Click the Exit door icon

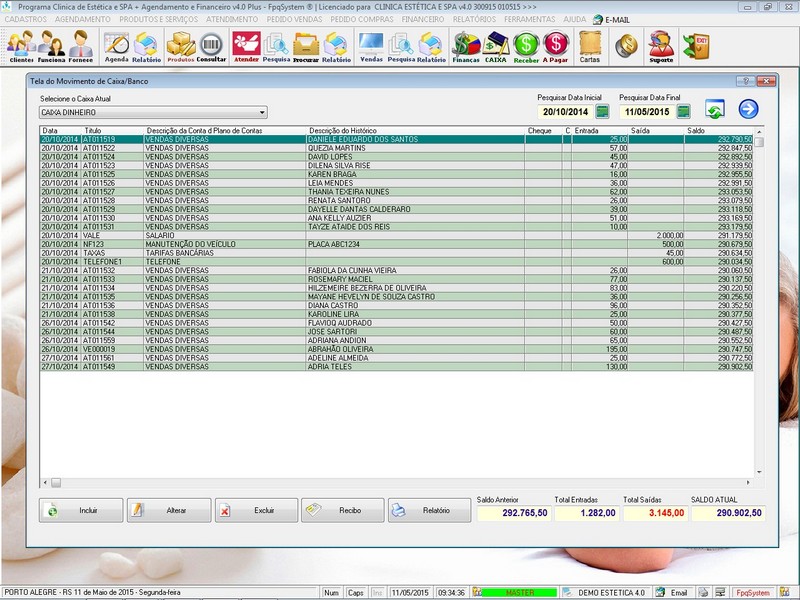point(697,46)
